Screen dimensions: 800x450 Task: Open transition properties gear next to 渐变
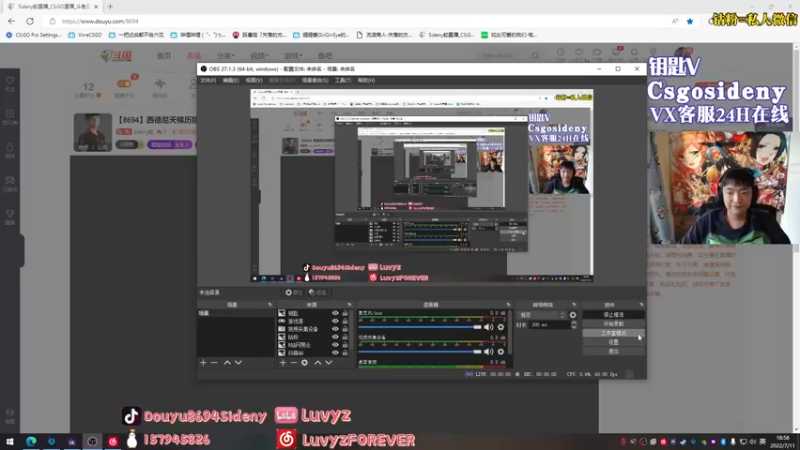pyautogui.click(x=573, y=315)
